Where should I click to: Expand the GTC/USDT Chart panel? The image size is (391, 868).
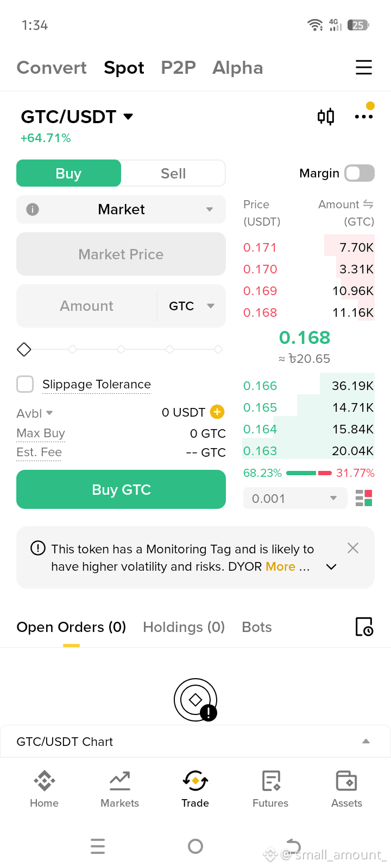pyautogui.click(x=195, y=742)
